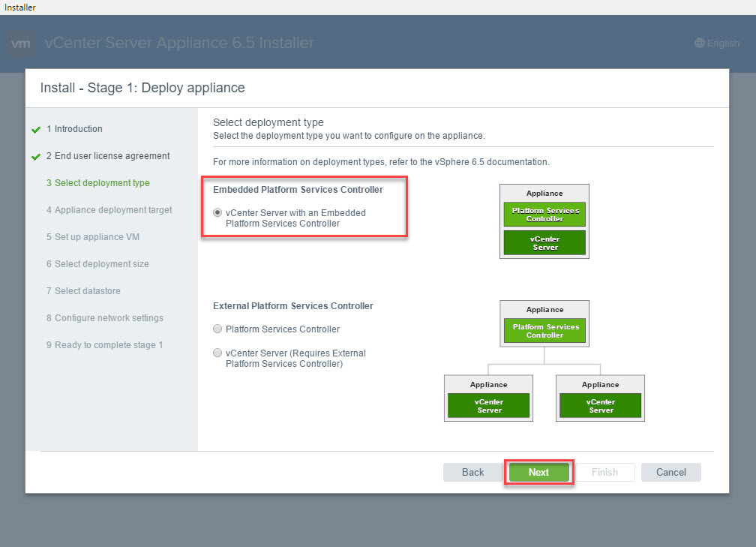Click the embedded Platform Services Controller diagram box
The image size is (756, 547).
(x=544, y=215)
